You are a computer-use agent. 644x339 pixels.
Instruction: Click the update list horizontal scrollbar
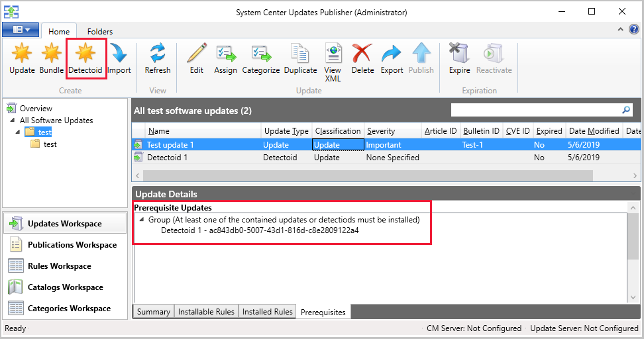coord(368,175)
